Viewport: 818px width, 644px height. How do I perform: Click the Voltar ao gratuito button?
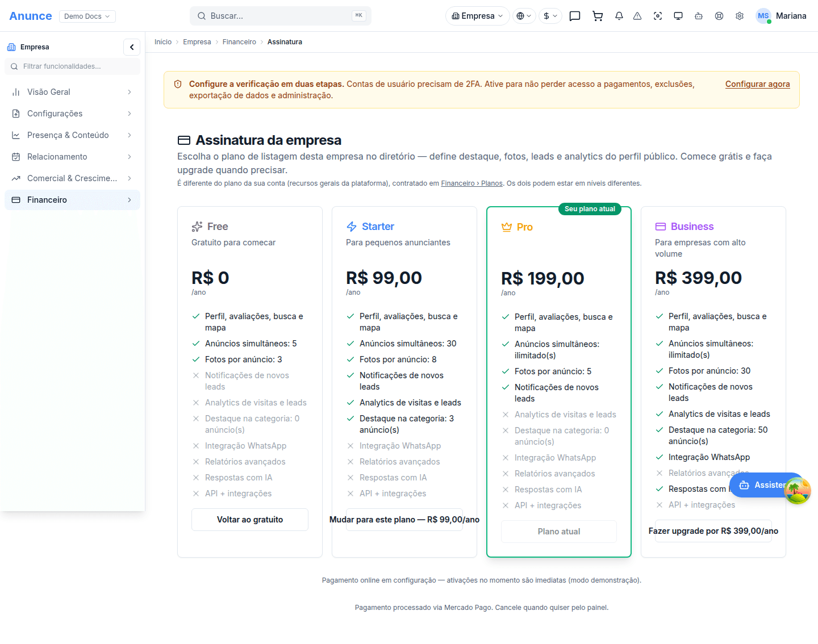coord(250,520)
